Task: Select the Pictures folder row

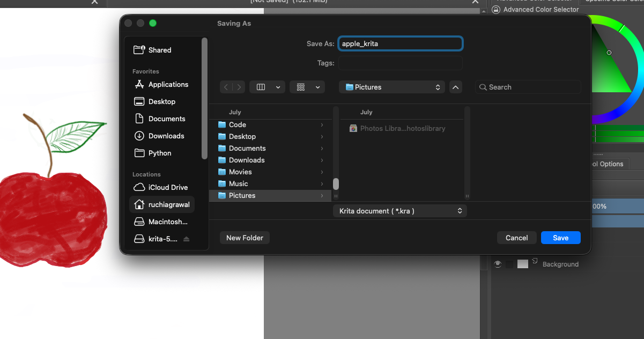Action: [270, 195]
